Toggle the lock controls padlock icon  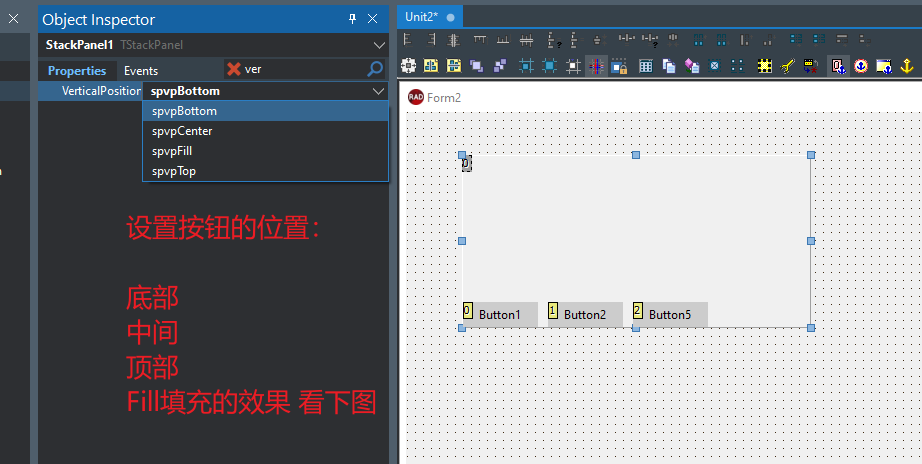click(x=619, y=66)
